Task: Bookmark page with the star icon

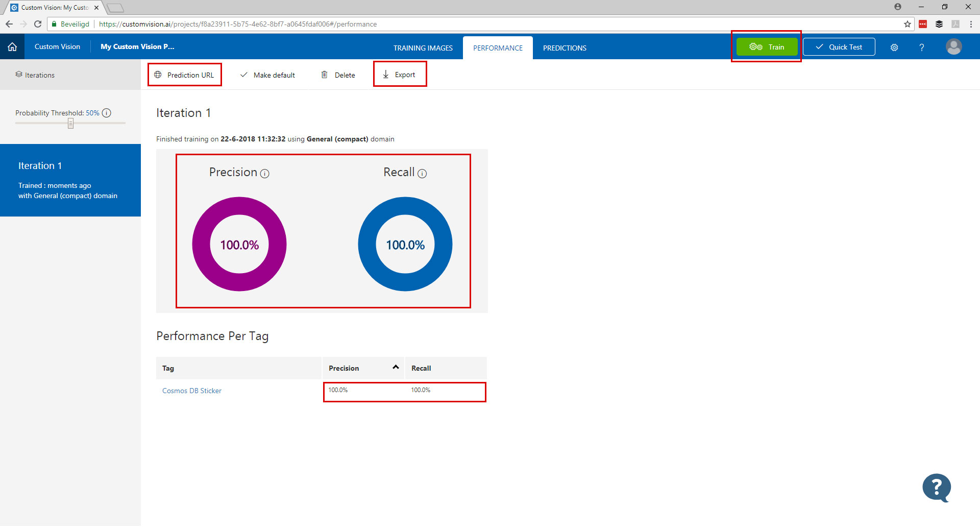Action: point(907,24)
